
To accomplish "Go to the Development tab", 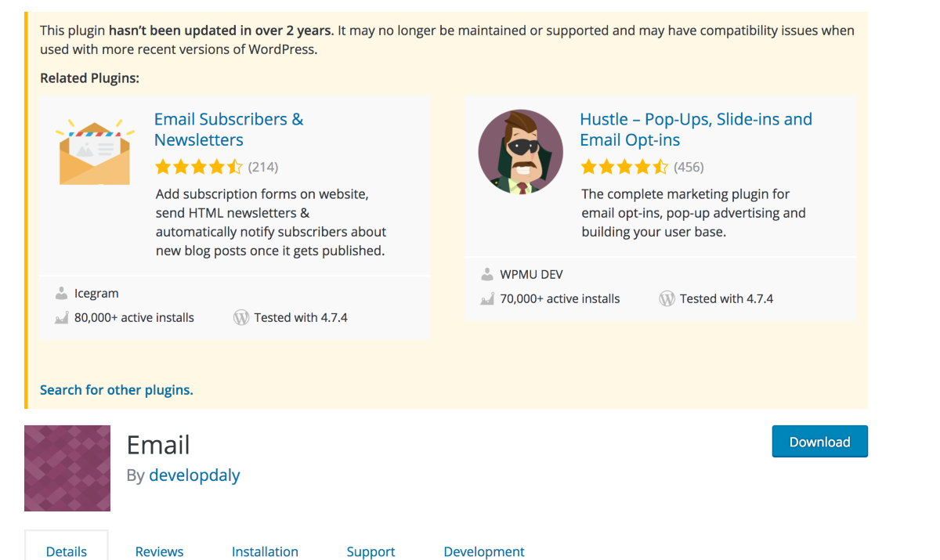I will 484,551.
